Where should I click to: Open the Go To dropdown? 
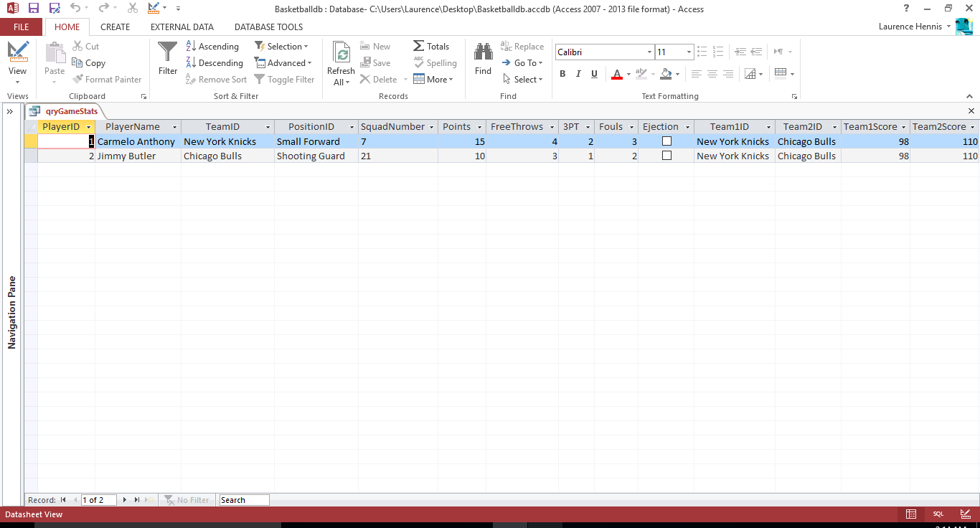click(522, 63)
